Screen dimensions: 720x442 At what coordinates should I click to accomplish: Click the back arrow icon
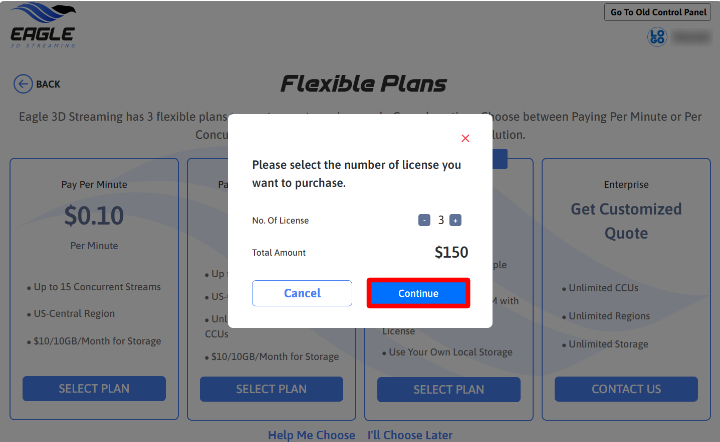[x=23, y=84]
